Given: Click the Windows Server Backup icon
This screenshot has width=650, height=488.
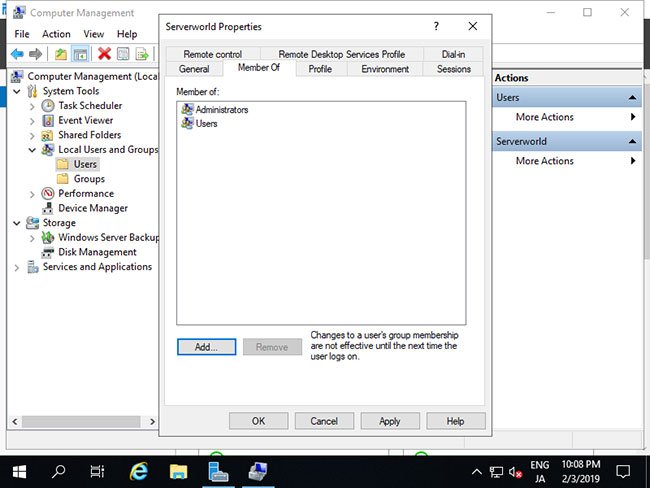Looking at the screenshot, I should coord(48,238).
